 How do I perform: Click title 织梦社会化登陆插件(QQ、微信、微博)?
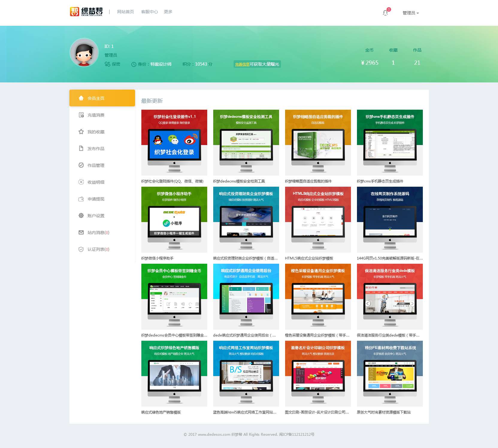click(x=172, y=181)
